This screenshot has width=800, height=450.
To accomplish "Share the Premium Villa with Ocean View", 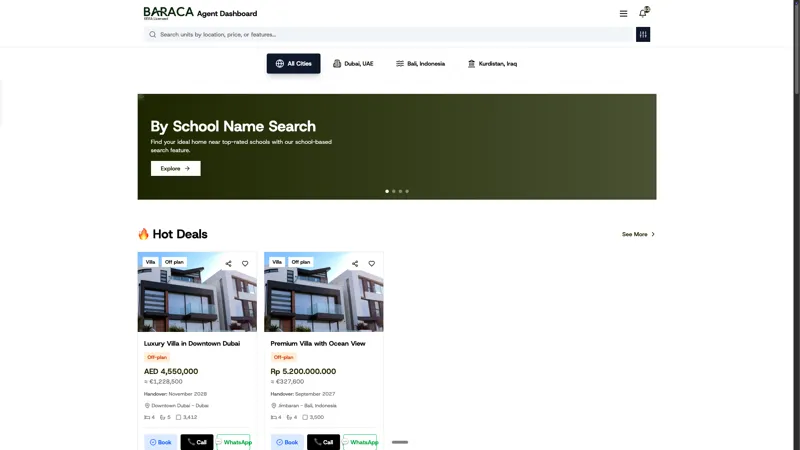I will point(355,264).
